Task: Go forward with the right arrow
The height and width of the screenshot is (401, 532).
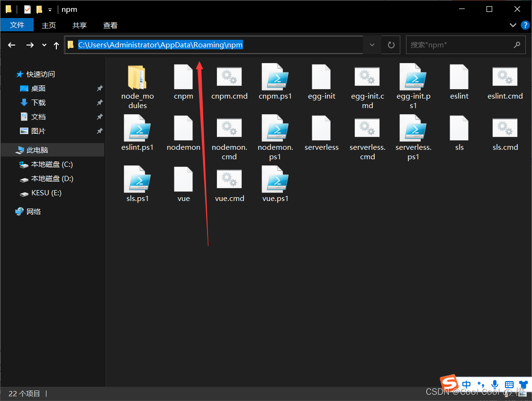Action: 30,45
